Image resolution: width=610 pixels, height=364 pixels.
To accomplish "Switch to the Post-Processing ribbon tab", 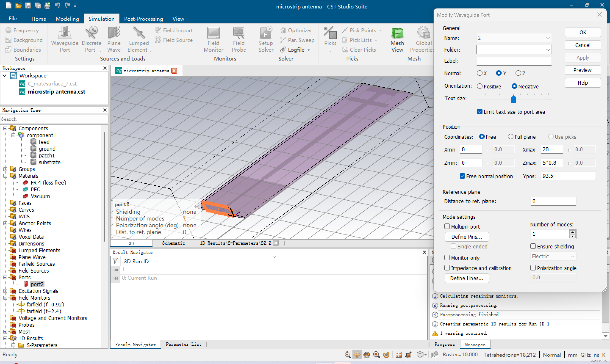I will (x=143, y=19).
